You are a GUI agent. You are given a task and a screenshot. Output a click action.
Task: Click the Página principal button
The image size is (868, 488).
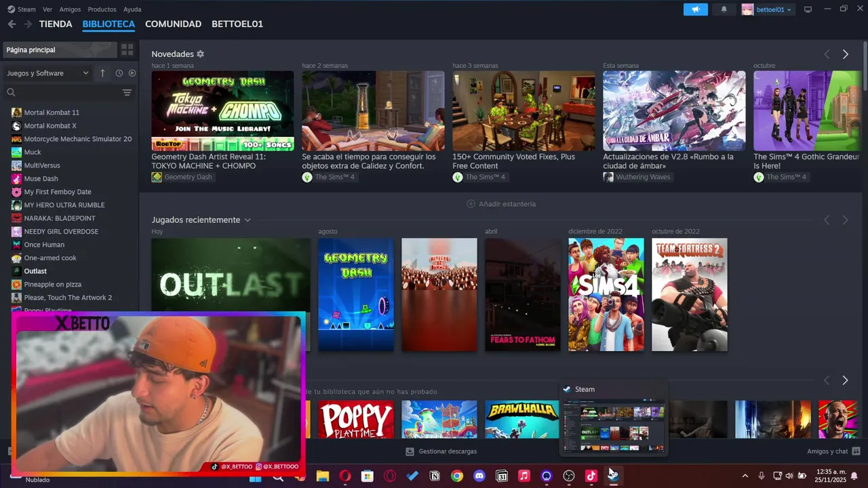tap(60, 49)
